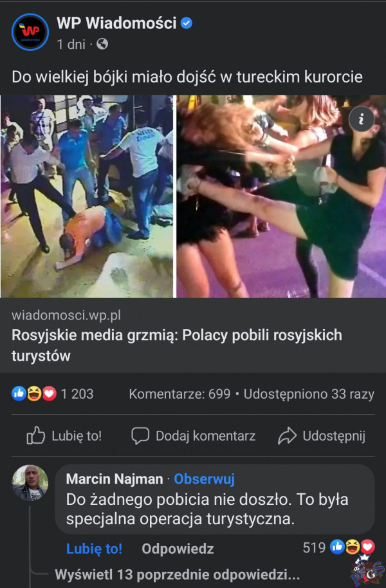Toggle Lubię to! on the comment

tap(94, 549)
